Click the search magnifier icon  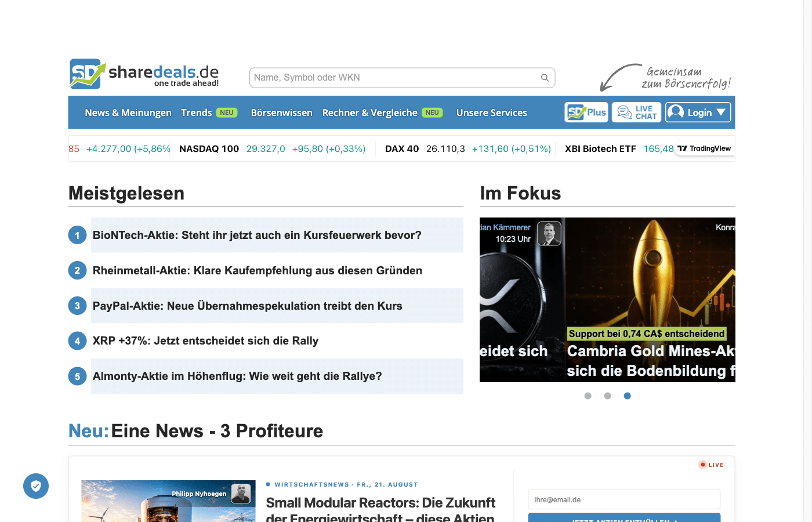click(545, 78)
